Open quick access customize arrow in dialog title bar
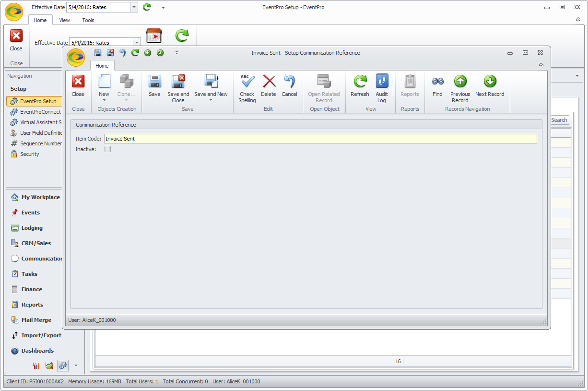 click(x=176, y=53)
